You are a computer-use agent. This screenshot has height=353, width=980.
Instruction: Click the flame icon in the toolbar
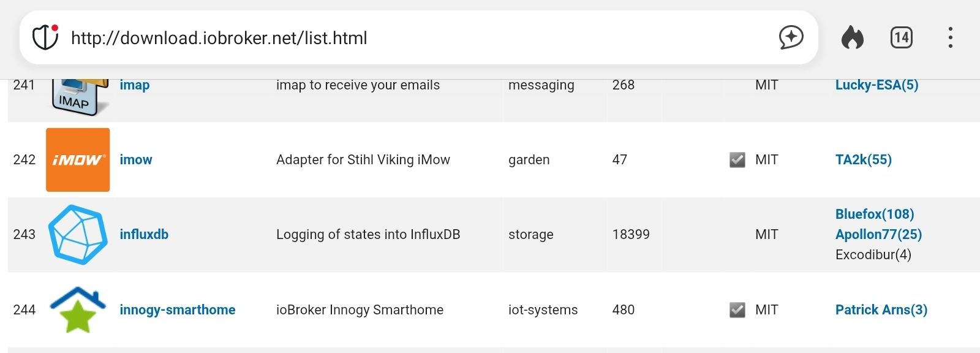(x=853, y=37)
